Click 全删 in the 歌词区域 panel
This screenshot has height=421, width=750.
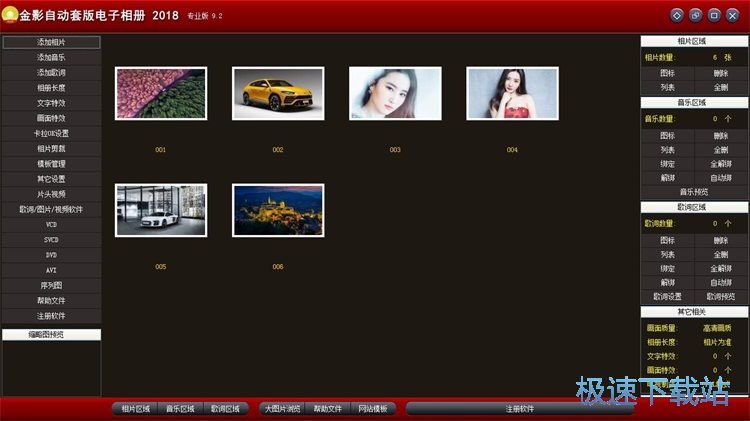pos(721,255)
